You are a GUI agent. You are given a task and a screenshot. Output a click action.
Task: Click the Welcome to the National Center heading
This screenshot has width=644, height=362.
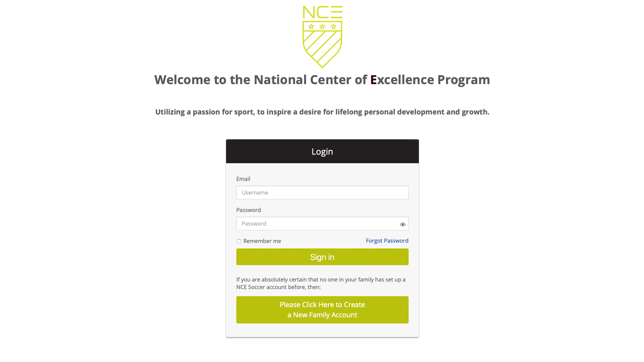tap(322, 80)
